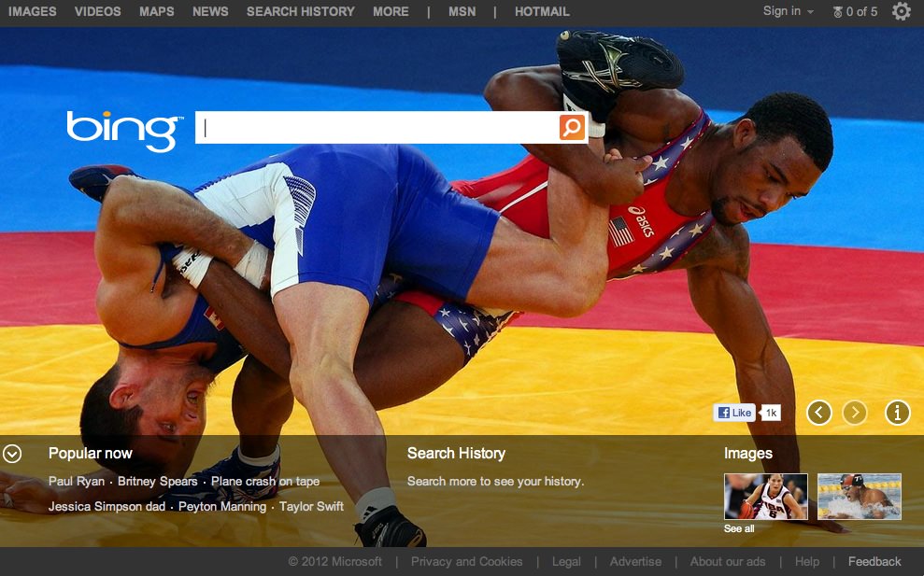Open the MAPS menu item
The height and width of the screenshot is (576, 924).
pyautogui.click(x=157, y=11)
